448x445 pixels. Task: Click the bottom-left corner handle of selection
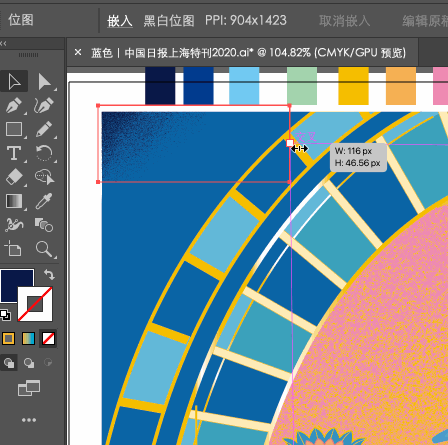98,182
